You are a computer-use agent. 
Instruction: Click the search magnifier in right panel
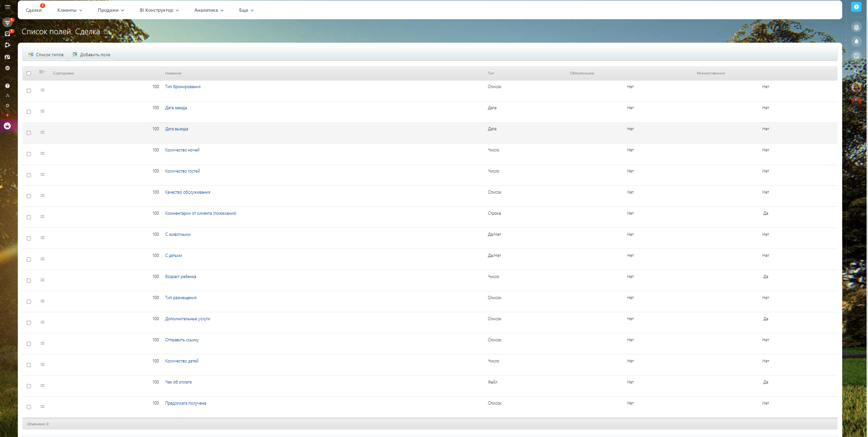tap(856, 72)
